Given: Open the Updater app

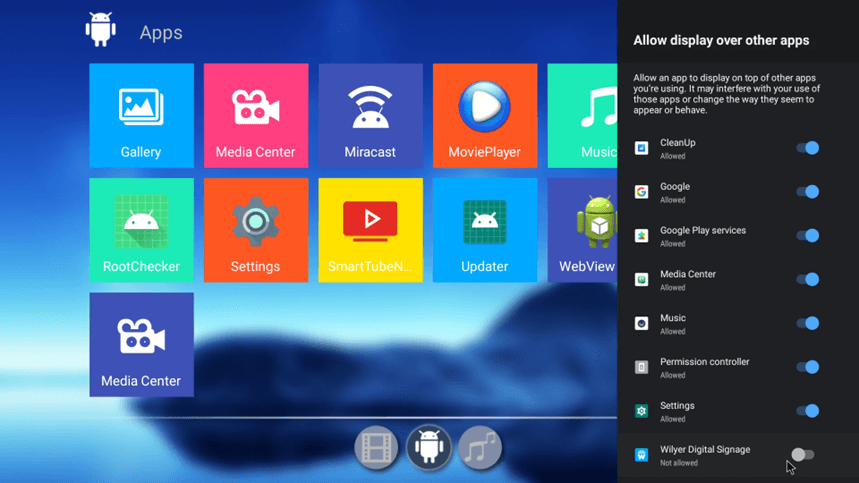Looking at the screenshot, I should pos(485,230).
